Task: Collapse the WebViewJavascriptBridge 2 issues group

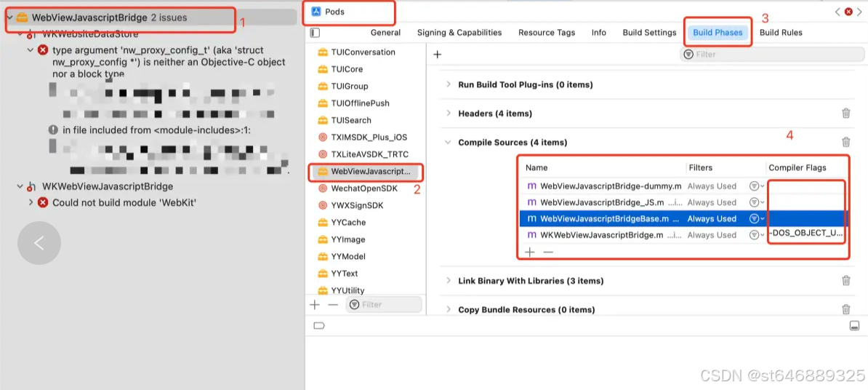Action: 10,17
